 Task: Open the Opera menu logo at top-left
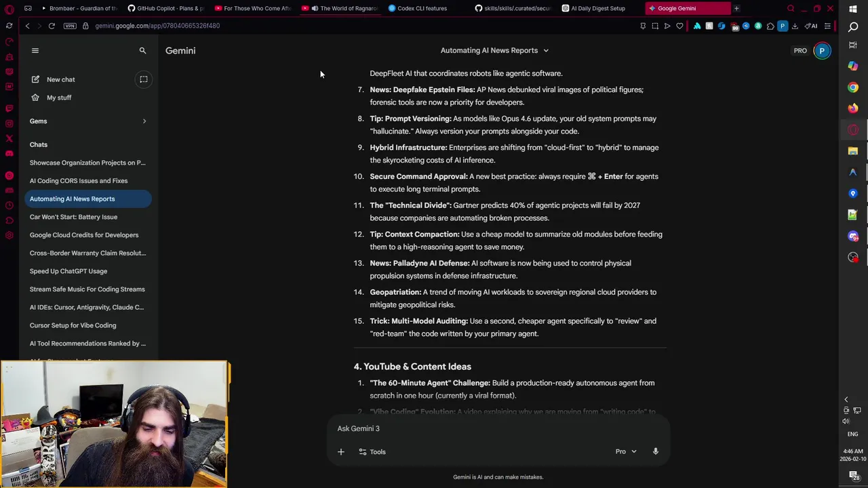pos(9,9)
